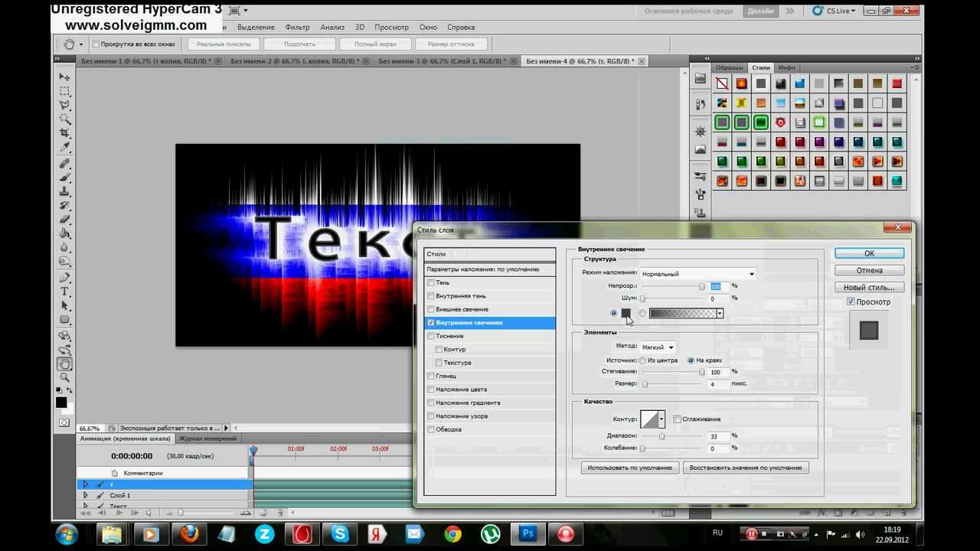The height and width of the screenshot is (551, 980).
Task: Select the Horizontal Type tool
Action: coord(65,292)
